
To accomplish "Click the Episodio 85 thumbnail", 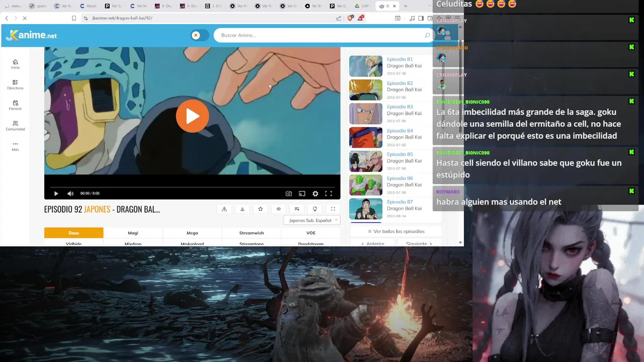I will [366, 161].
